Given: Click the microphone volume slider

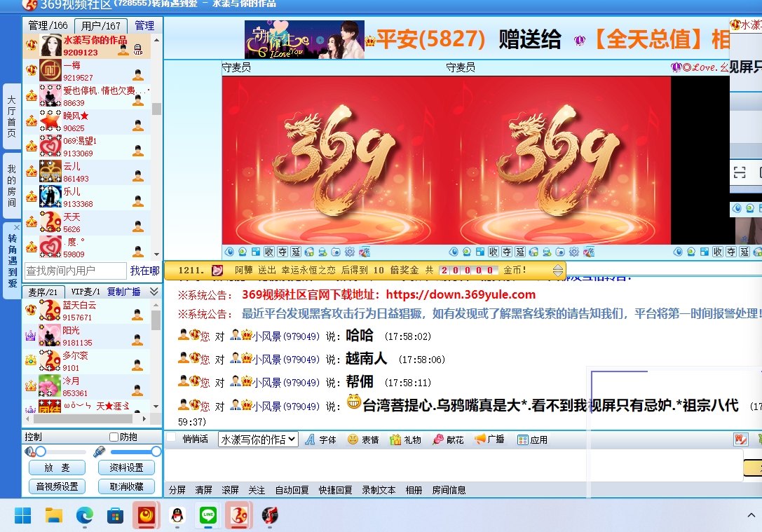Looking at the screenshot, I should click(x=134, y=452).
